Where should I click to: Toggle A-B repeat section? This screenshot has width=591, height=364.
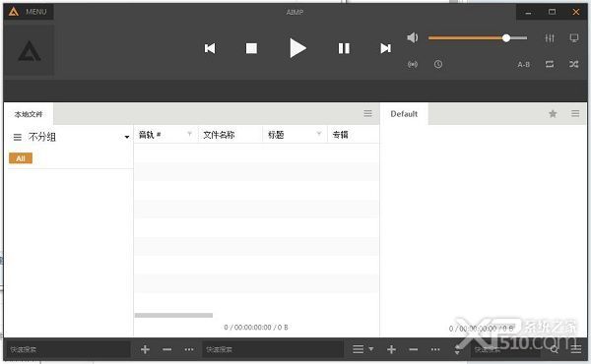[x=524, y=64]
